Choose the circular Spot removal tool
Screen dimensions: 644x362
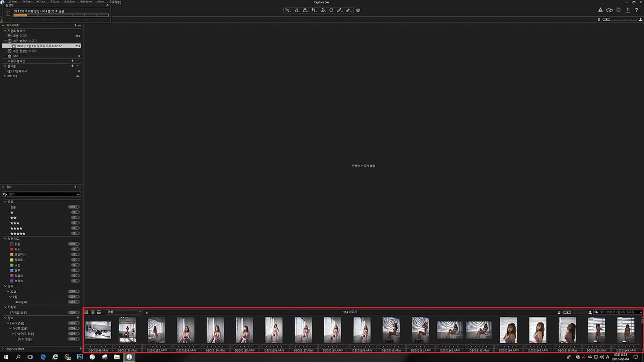pyautogui.click(x=331, y=10)
